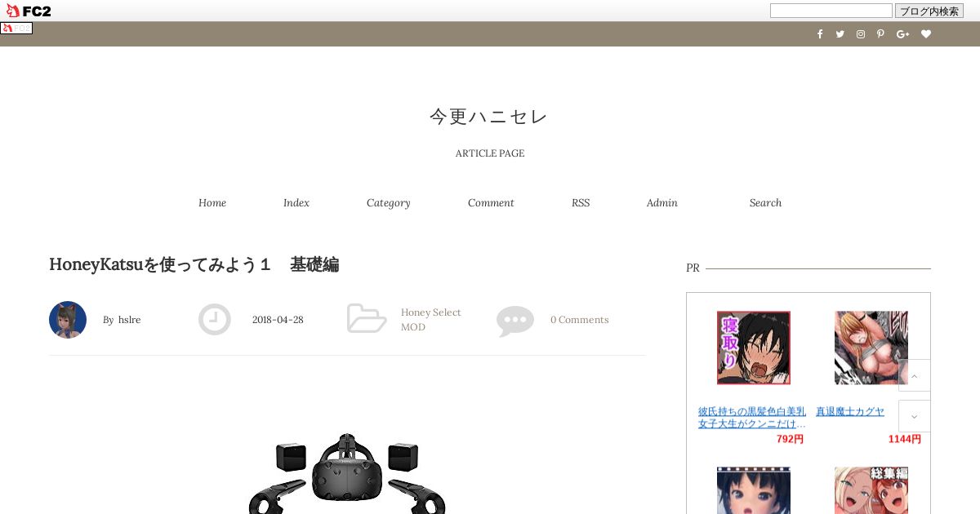Open Index in navigation menu
980x514 pixels.
pyautogui.click(x=296, y=202)
